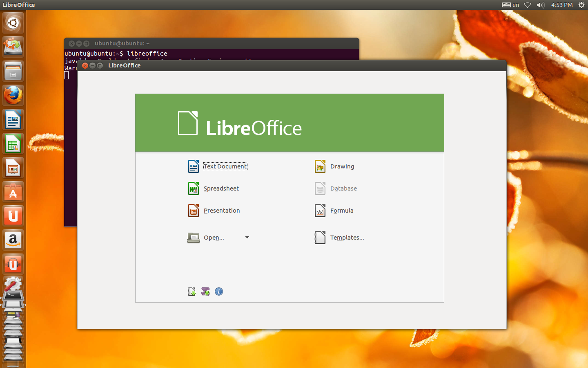
Task: Click the terminal line 'ubuntu@ubuntu:~$ libreoffice'
Action: [116, 54]
